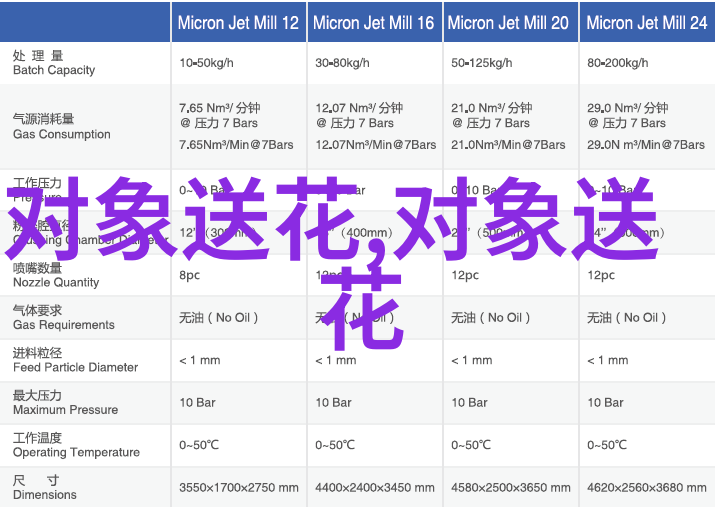Viewport: 722px width, 507px height.
Task: Select < 1 mm under Micron Jet Mill 16
Action: [336, 360]
